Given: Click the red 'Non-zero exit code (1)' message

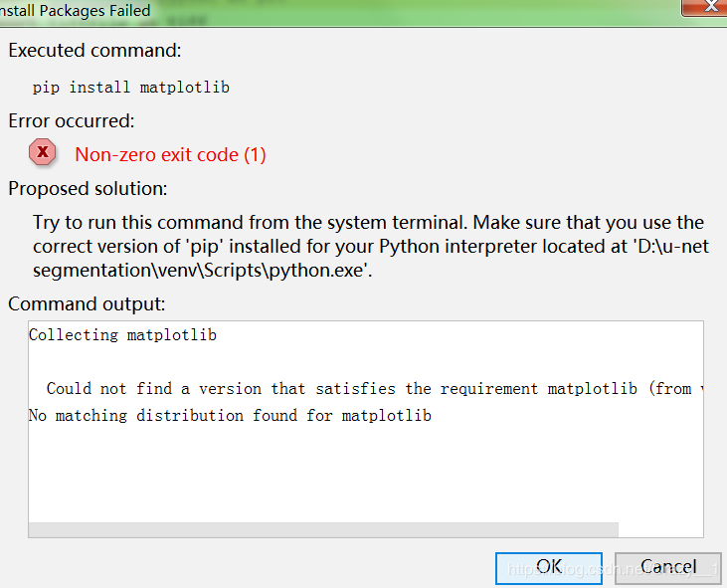Looking at the screenshot, I should [x=170, y=154].
